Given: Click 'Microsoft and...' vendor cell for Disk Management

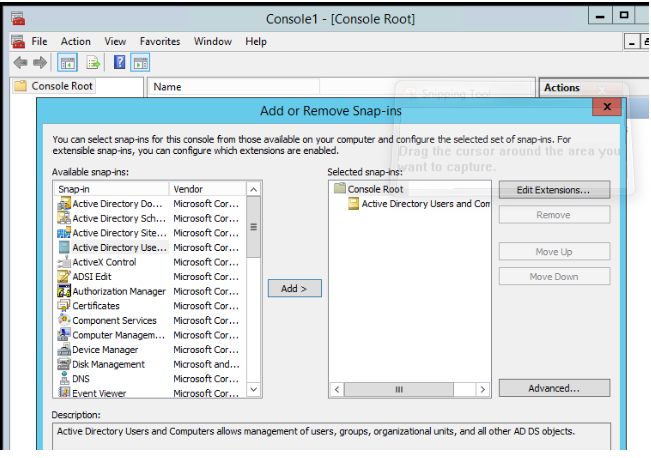Looking at the screenshot, I should tap(206, 364).
